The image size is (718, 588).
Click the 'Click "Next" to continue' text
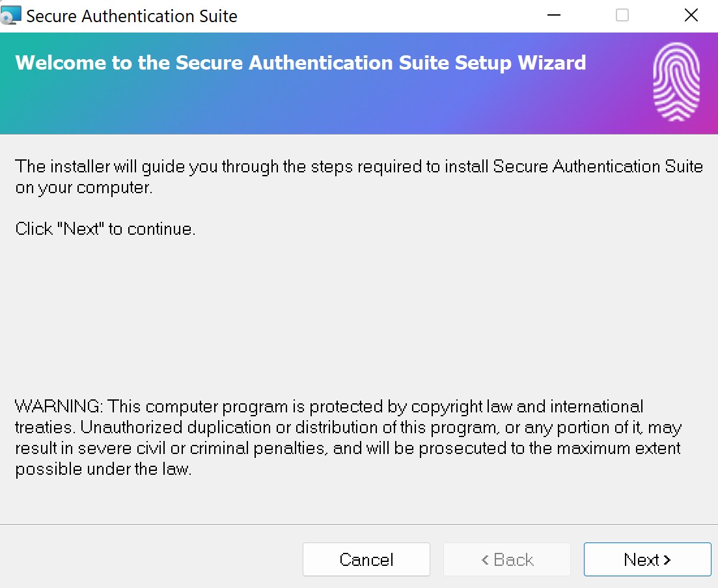tap(105, 228)
